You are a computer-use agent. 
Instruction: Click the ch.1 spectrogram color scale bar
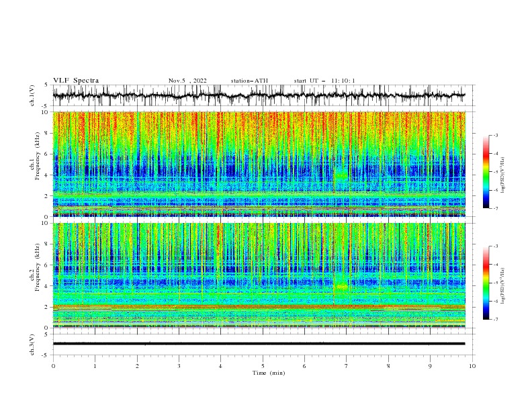pos(486,172)
